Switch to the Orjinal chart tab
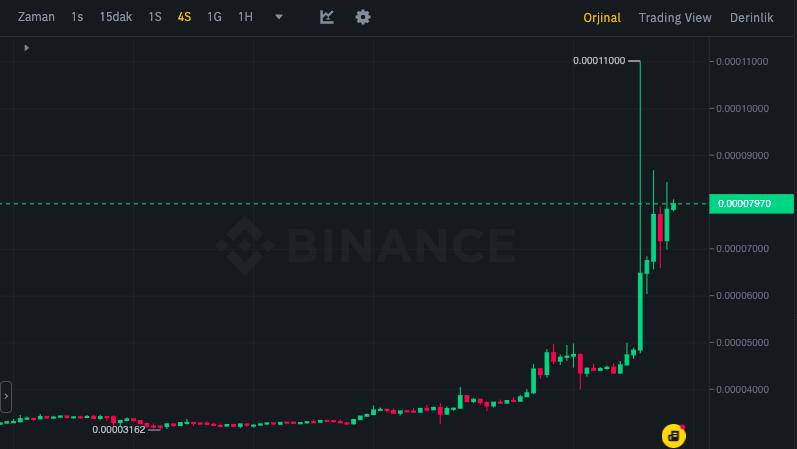Image resolution: width=797 pixels, height=449 pixels. [602, 17]
